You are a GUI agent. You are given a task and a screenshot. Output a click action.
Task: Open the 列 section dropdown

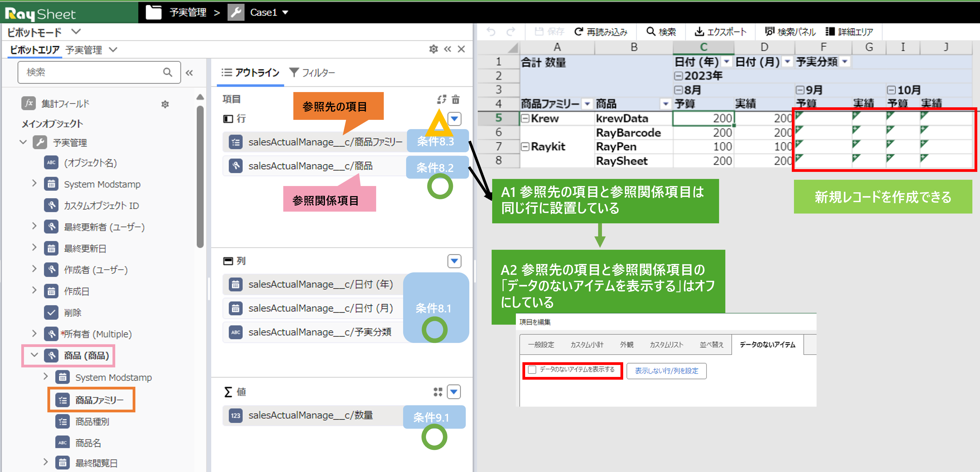pos(454,261)
